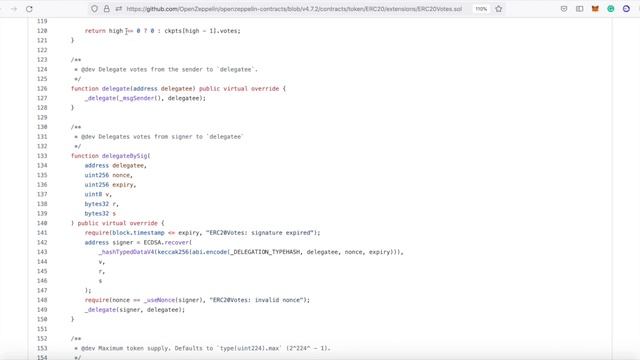Click '_hashTypedDataV4' call in code

127,252
